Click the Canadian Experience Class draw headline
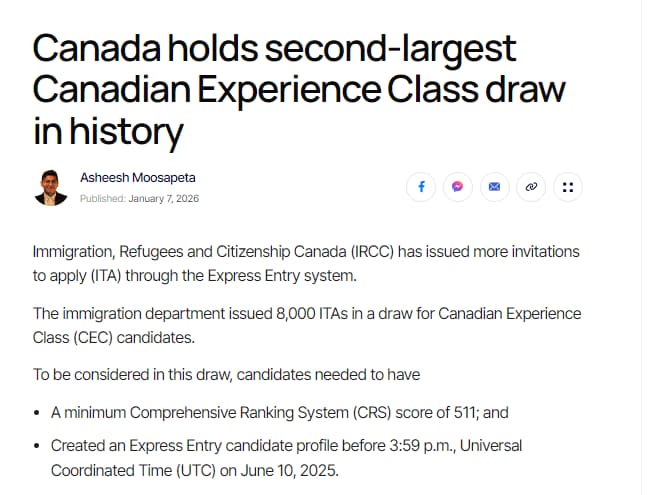 pos(299,91)
